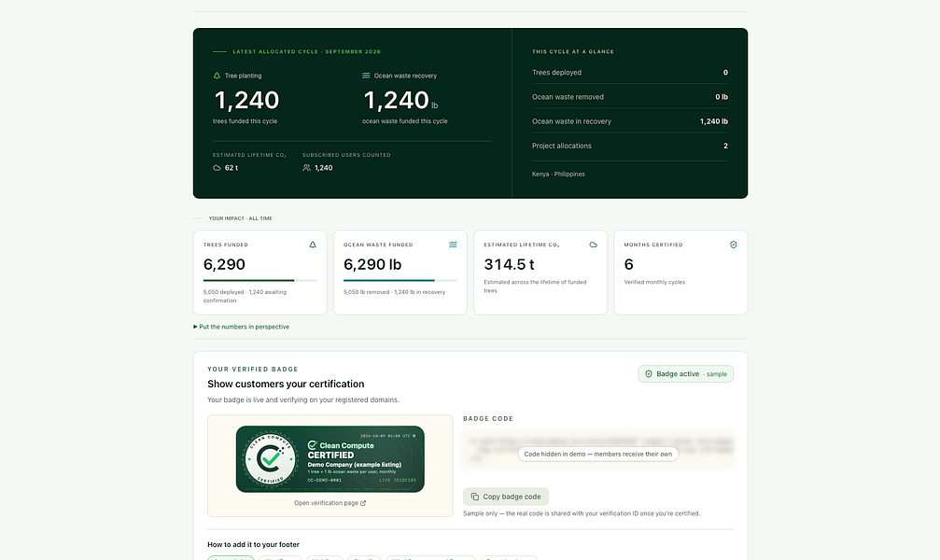Click the Trees Funded progress bar
The width and height of the screenshot is (940, 560).
[x=260, y=280]
